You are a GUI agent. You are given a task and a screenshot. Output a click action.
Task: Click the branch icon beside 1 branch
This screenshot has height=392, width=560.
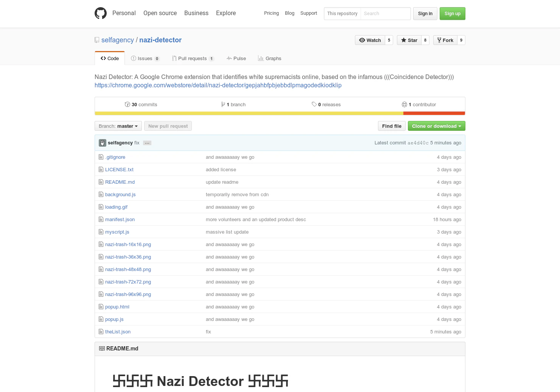coord(223,104)
